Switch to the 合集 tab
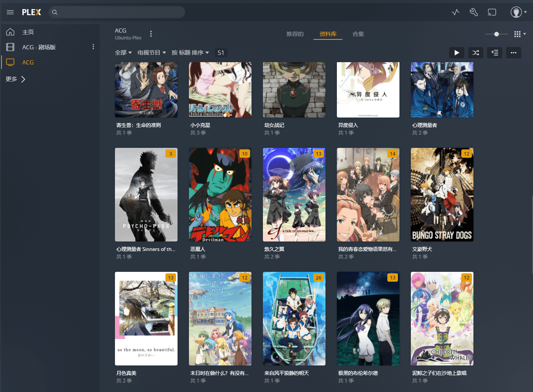Screen dimensions: 533x392 pyautogui.click(x=358, y=34)
